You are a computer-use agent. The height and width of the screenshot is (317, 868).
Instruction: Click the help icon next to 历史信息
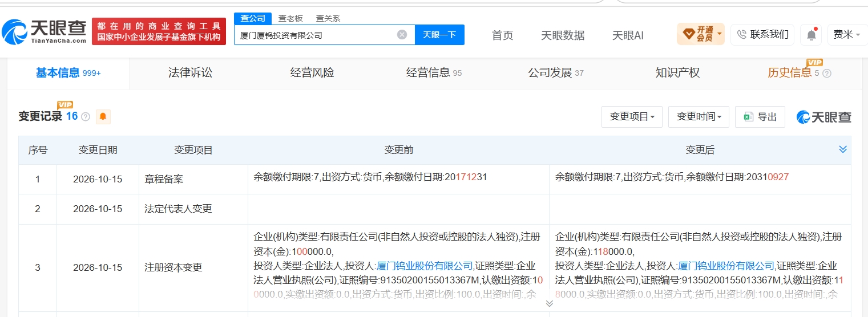coord(827,74)
